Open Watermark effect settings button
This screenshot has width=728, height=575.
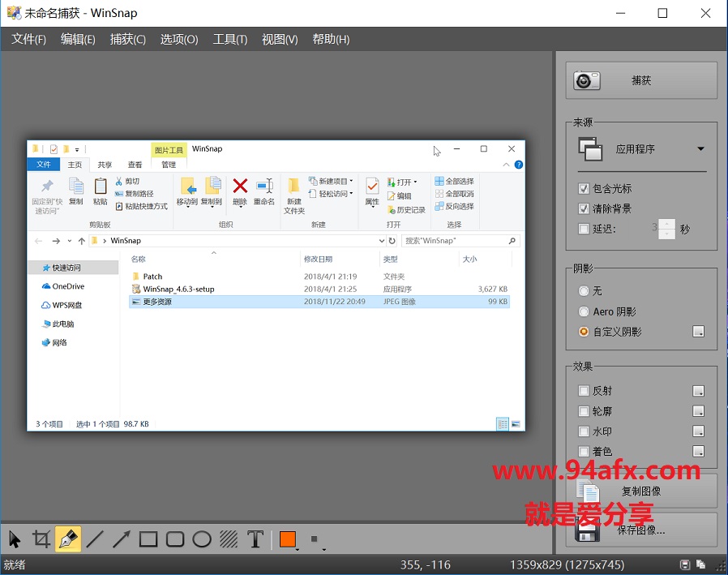pos(698,431)
